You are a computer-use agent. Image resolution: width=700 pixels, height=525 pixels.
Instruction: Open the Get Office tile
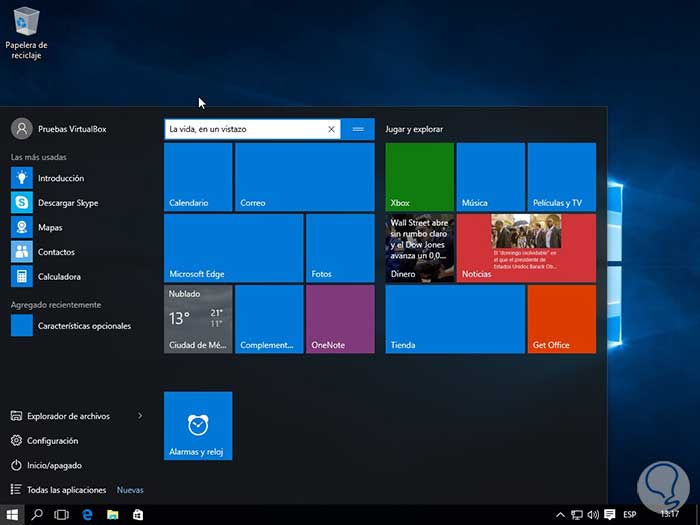561,319
